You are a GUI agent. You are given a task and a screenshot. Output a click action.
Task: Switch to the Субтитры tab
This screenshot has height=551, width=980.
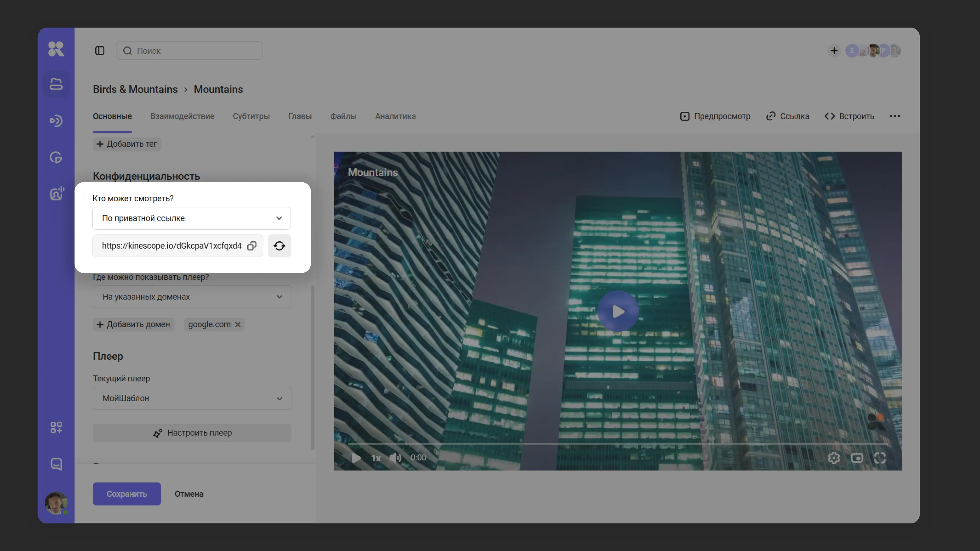click(x=251, y=116)
